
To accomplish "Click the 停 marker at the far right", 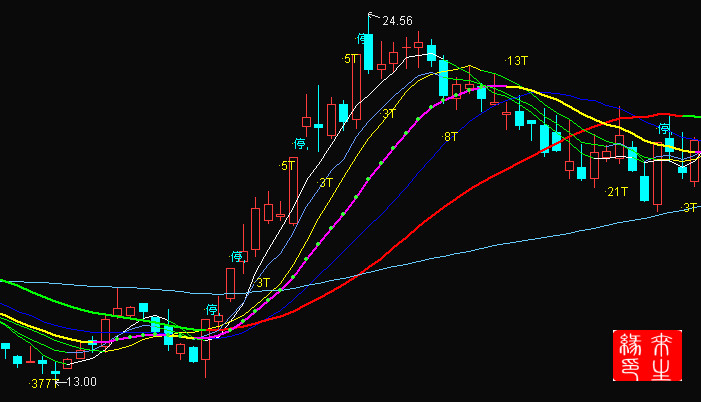I will pyautogui.click(x=663, y=128).
